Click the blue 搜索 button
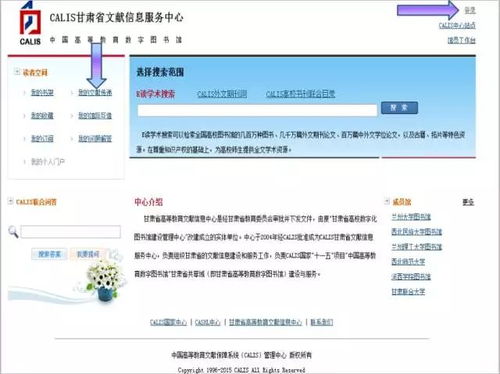Screen dimensions: 500x374 click(399, 108)
